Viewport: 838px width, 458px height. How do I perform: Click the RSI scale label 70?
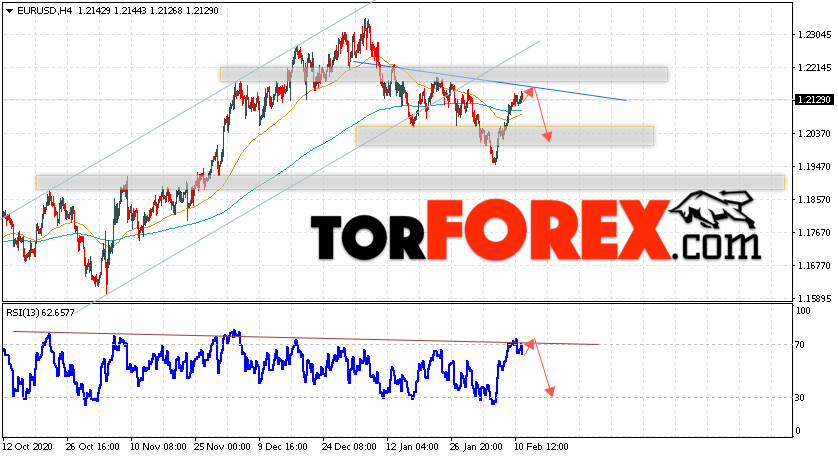[800, 345]
